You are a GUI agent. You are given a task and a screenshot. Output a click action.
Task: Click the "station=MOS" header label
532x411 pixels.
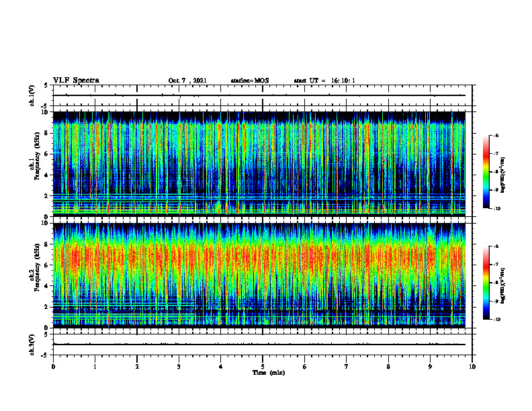coord(250,81)
